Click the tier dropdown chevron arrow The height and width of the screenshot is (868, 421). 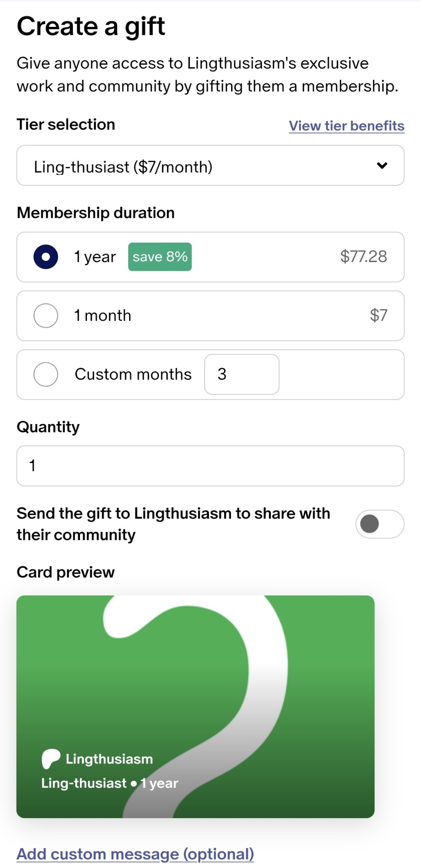[382, 165]
